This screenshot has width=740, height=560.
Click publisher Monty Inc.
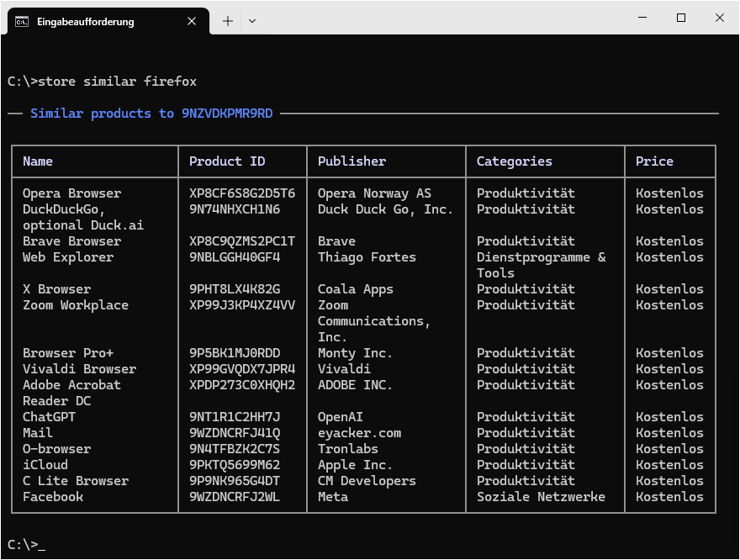[355, 353]
